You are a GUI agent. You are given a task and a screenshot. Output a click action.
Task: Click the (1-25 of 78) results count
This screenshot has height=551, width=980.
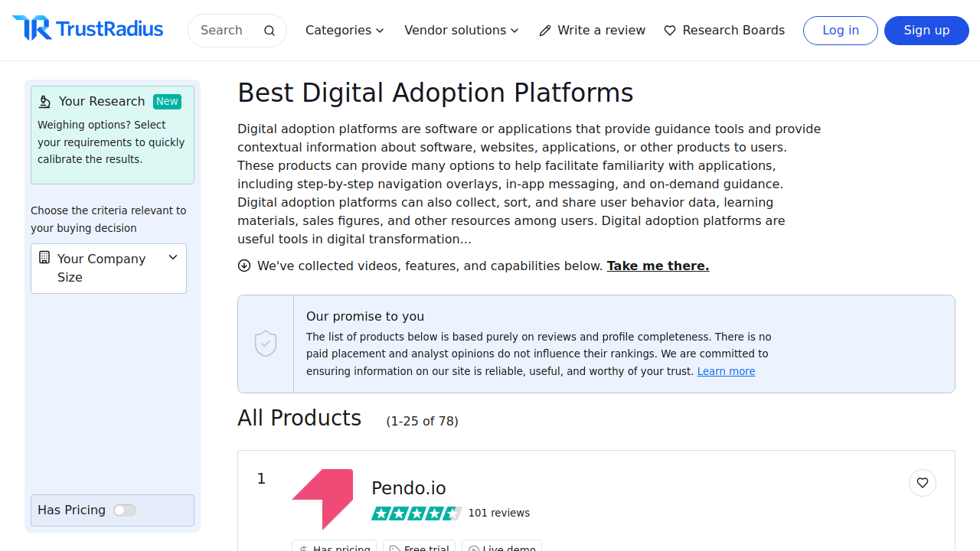pyautogui.click(x=423, y=421)
